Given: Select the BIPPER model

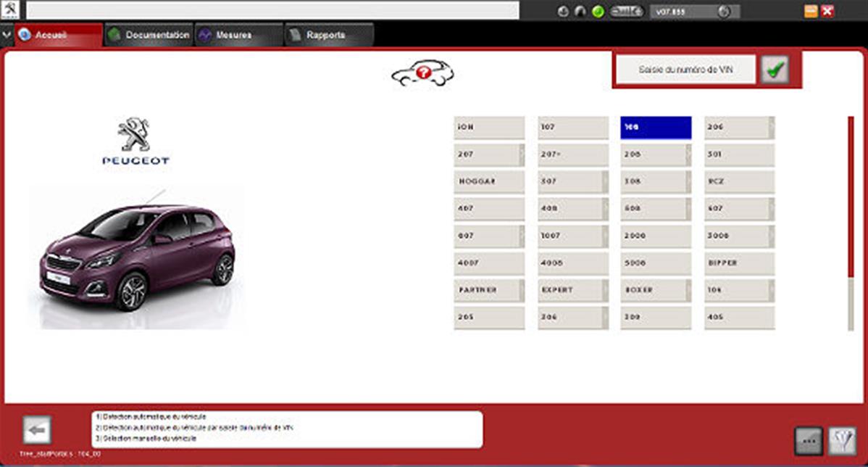Looking at the screenshot, I should point(739,263).
